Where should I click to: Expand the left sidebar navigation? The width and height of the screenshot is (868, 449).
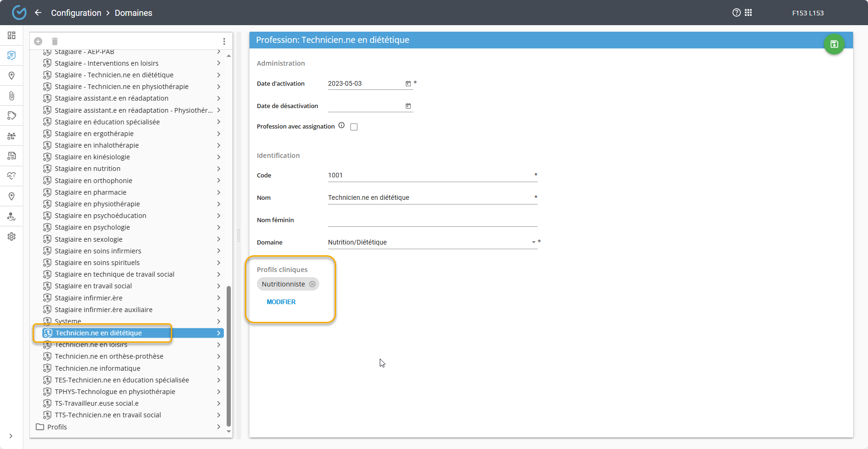pyautogui.click(x=11, y=436)
